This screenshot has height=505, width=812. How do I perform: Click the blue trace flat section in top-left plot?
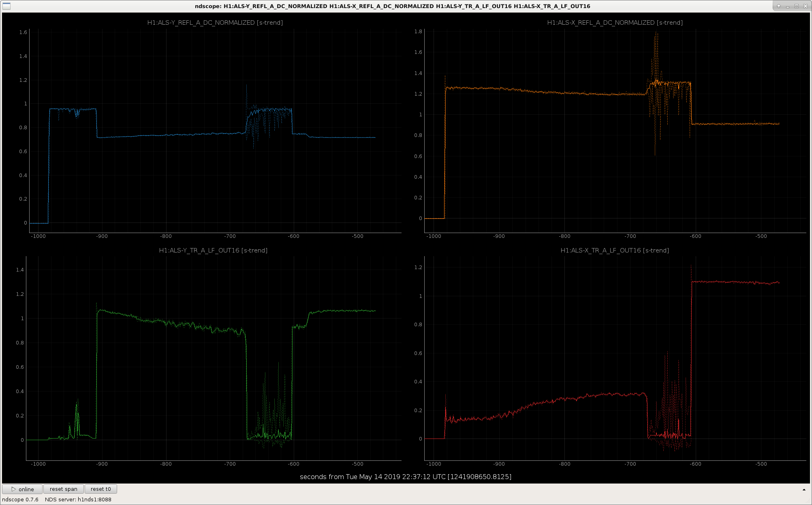[170, 135]
